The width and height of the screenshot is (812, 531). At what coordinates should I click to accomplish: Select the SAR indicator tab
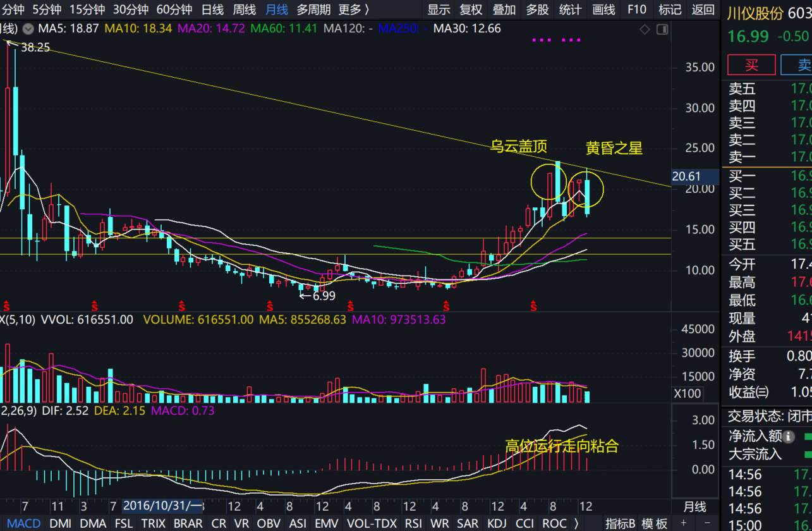tap(468, 523)
